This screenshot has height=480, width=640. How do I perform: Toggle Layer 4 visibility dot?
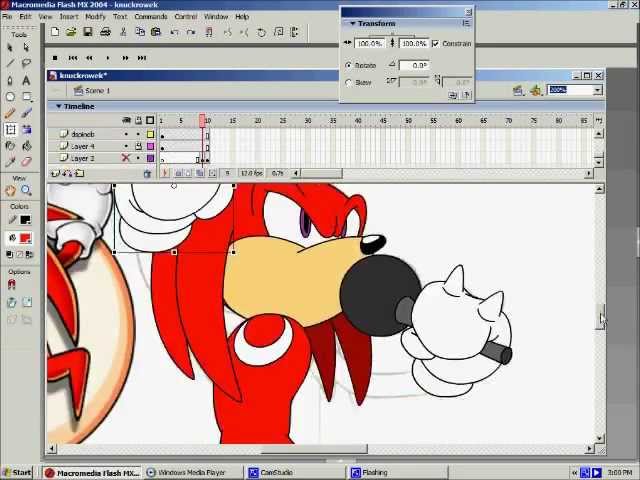tap(126, 146)
